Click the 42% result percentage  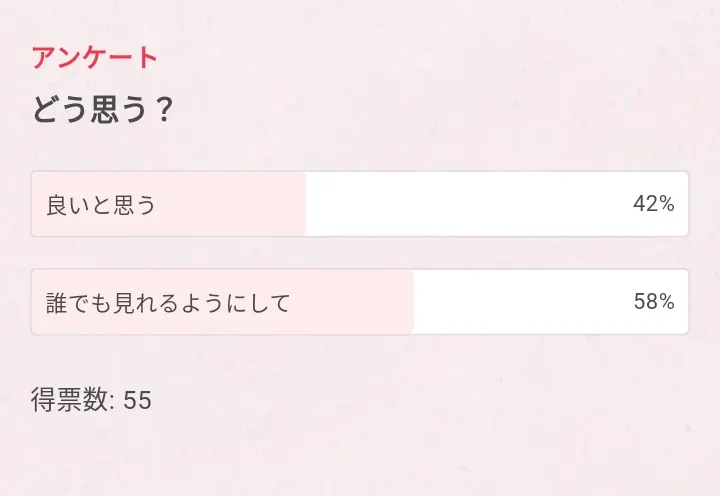point(653,204)
